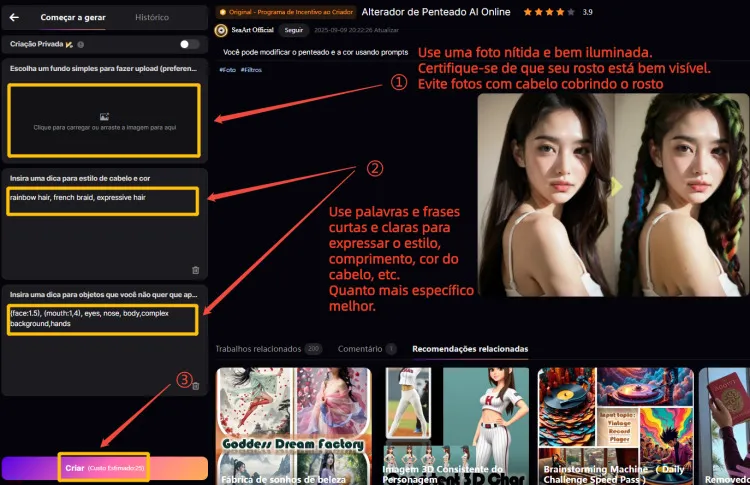
Task: Open the Goddess Dream Factory thumbnail
Action: [x=293, y=425]
